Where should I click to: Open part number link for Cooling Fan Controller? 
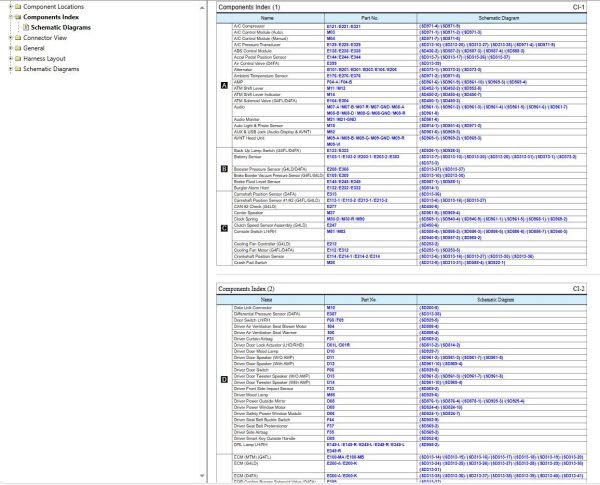pyautogui.click(x=332, y=243)
